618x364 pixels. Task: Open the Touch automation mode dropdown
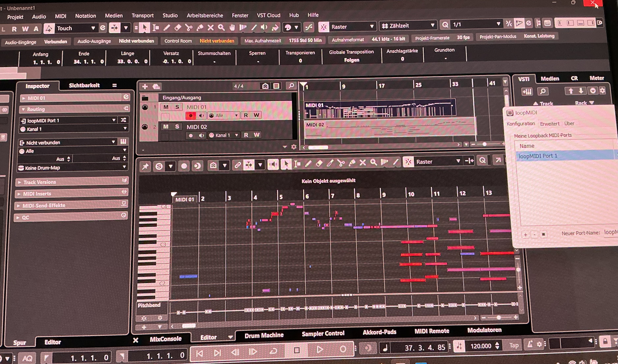pyautogui.click(x=93, y=28)
